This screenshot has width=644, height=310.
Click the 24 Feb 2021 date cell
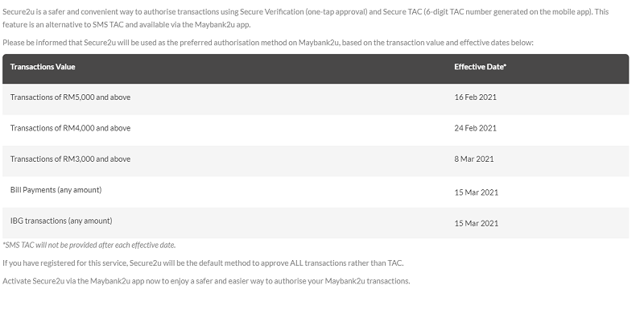pos(475,128)
